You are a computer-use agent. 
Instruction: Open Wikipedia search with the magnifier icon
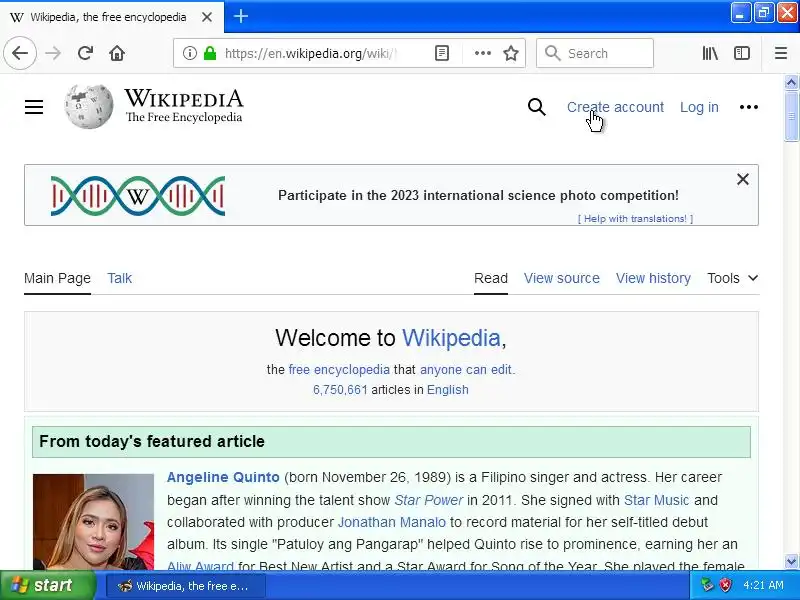[536, 107]
